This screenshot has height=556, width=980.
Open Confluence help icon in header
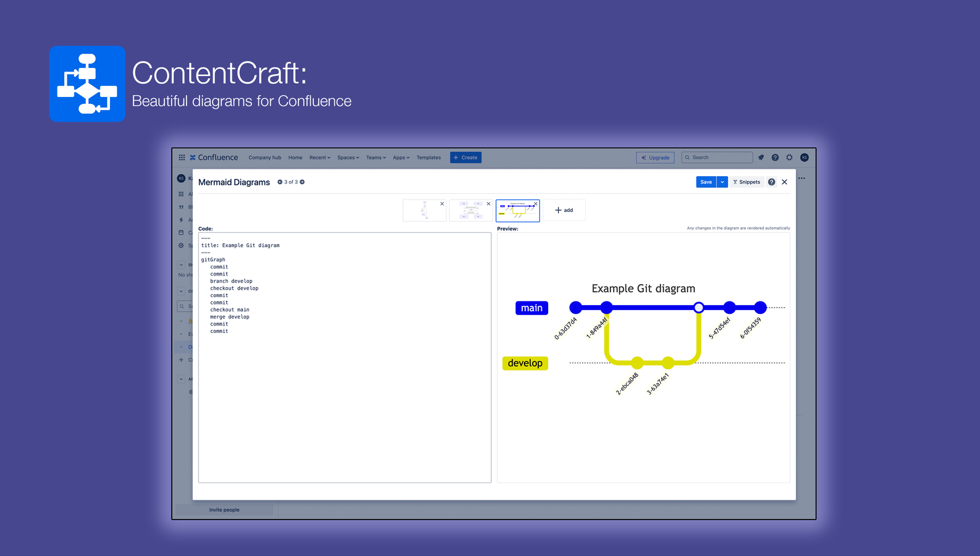[775, 158]
